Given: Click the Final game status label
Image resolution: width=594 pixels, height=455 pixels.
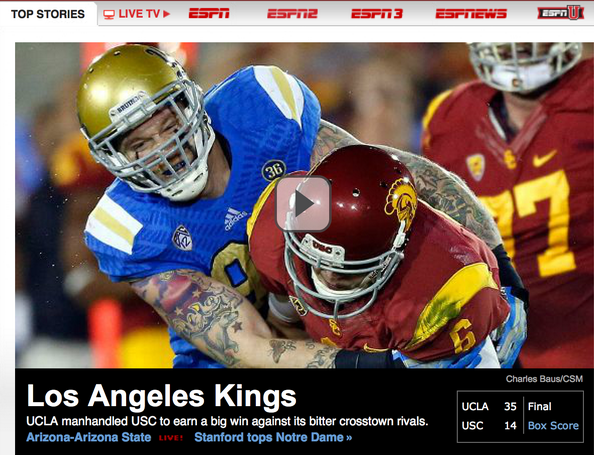Looking at the screenshot, I should coord(539,407).
